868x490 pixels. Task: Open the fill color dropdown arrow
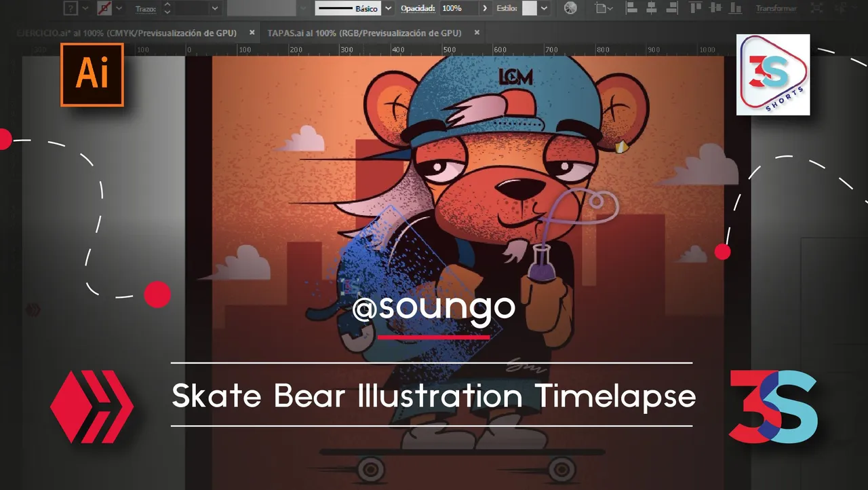tap(85, 8)
